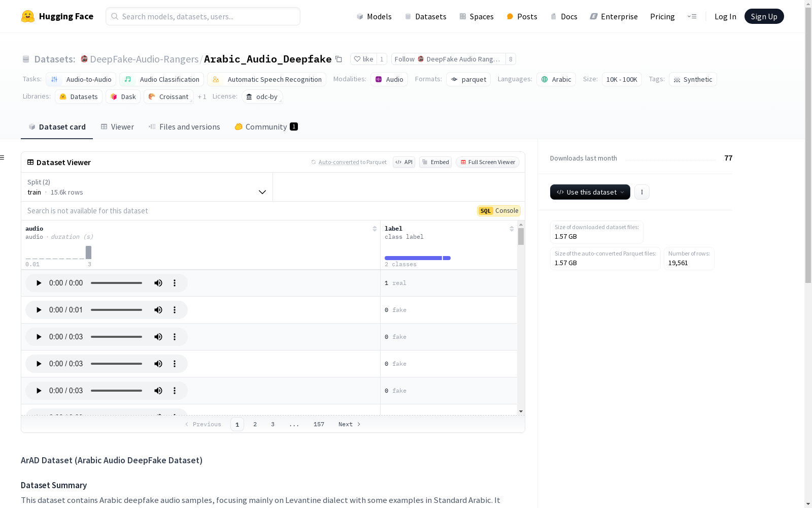Screen dimensions: 812x508
Task: Open the Pricing page
Action: click(662, 16)
